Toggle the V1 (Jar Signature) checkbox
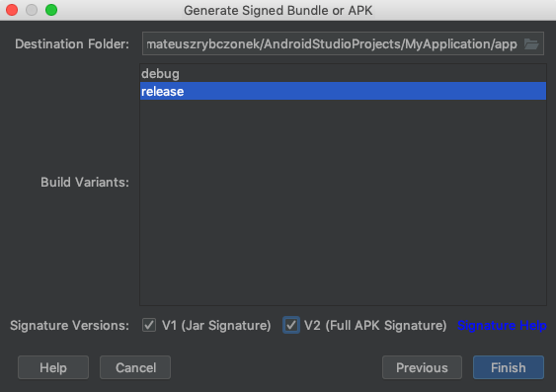556x392 pixels. (x=149, y=325)
